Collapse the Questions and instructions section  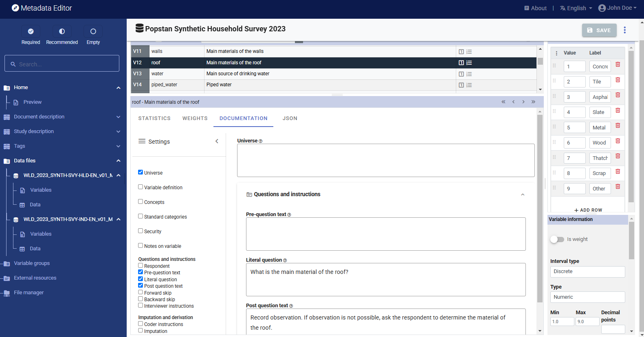point(523,195)
